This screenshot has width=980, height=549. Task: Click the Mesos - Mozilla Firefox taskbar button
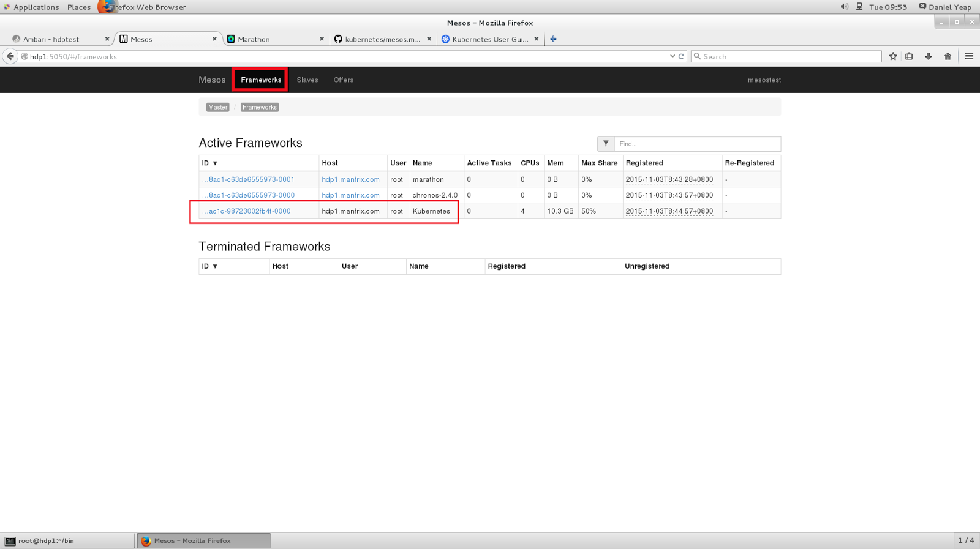point(203,541)
